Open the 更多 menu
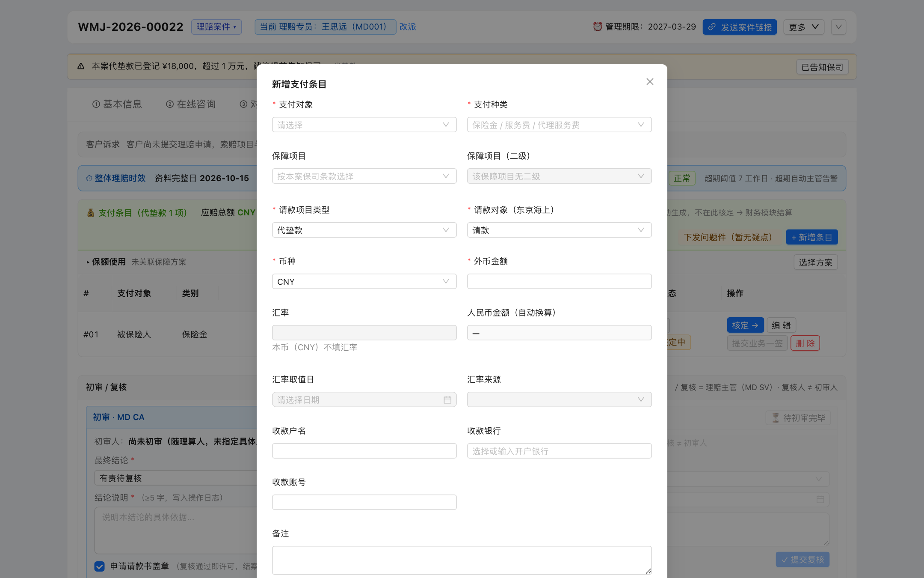Viewport: 924px width, 578px height. 804,27
